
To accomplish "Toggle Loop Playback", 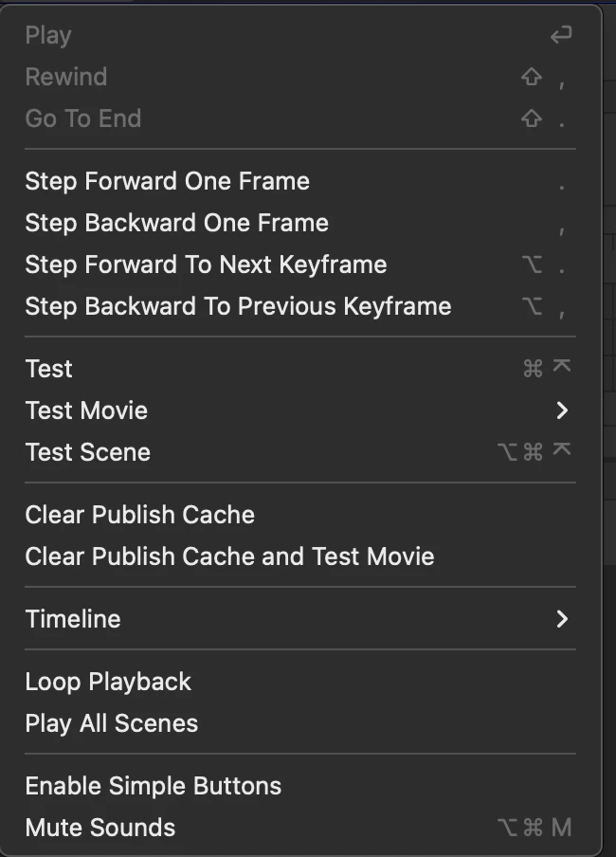I will (x=108, y=682).
